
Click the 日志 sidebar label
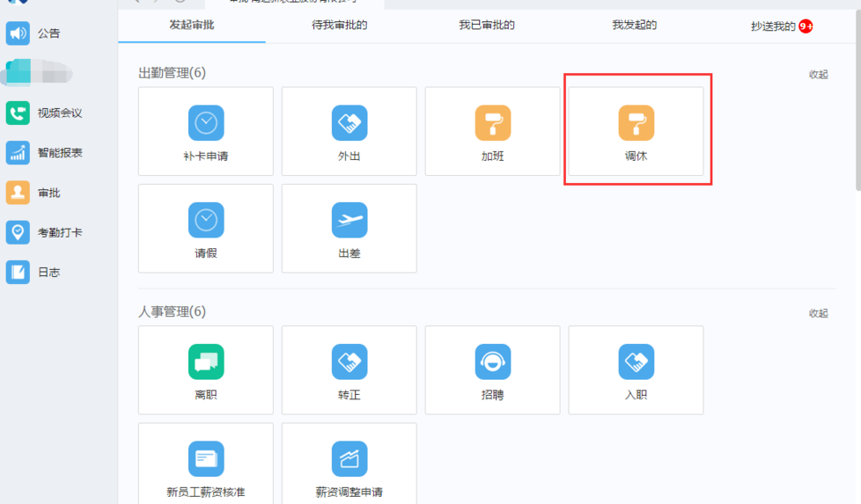[x=49, y=273]
